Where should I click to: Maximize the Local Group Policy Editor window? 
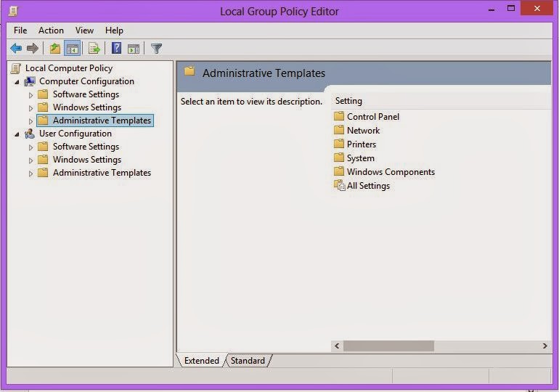pos(511,8)
